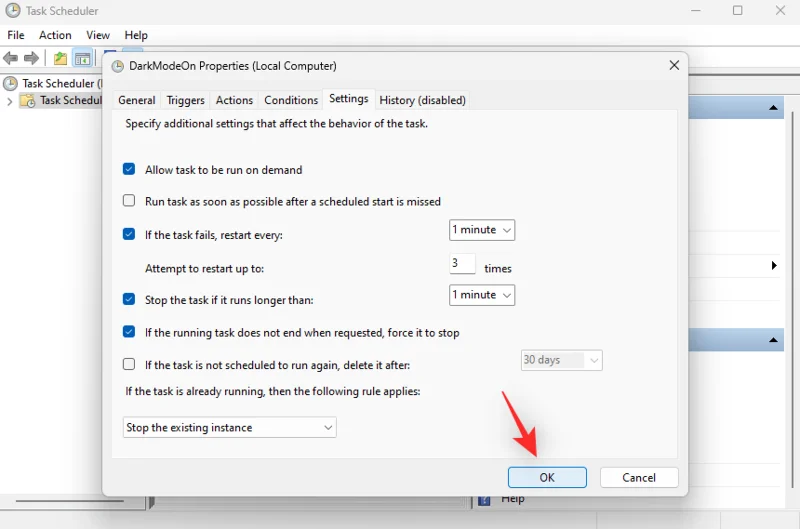800x529 pixels.
Task: Open the Action menu
Action: pyautogui.click(x=55, y=35)
